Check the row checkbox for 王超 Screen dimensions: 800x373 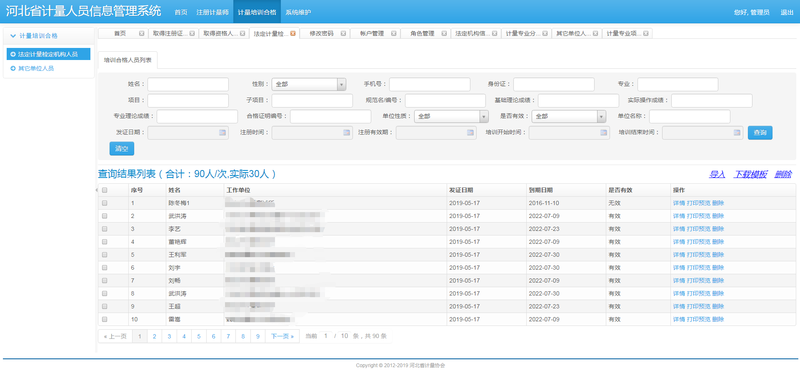point(105,306)
